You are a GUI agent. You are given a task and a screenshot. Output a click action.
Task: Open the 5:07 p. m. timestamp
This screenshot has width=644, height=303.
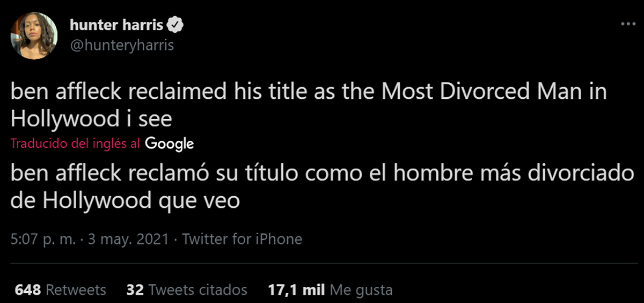(43, 239)
